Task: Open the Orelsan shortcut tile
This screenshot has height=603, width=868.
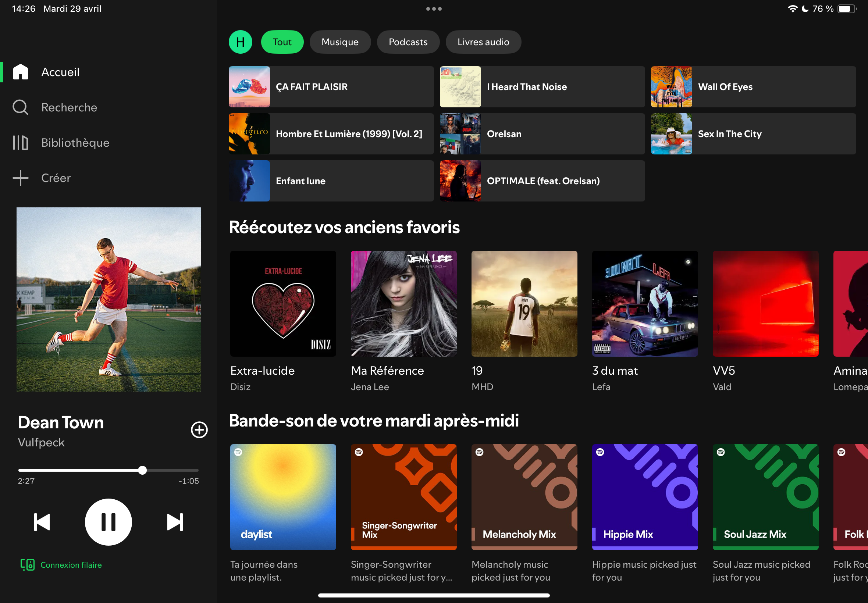Action: point(542,134)
